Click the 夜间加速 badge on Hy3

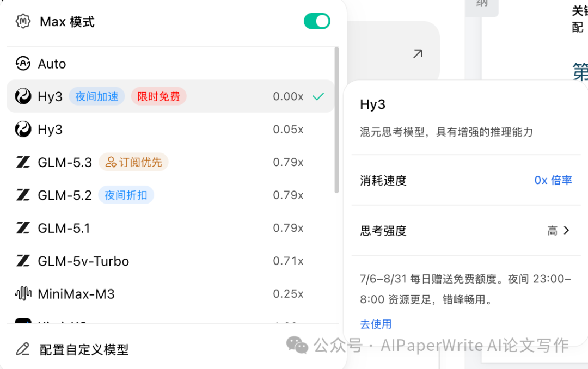(x=97, y=96)
